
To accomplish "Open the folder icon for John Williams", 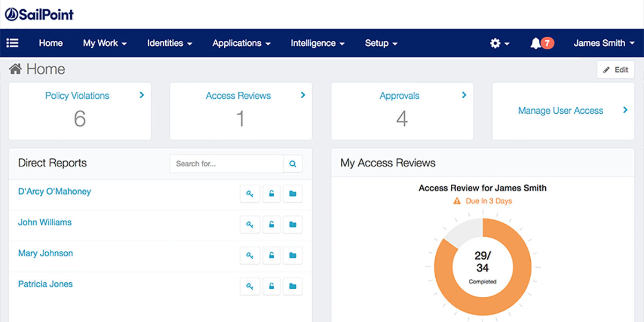I will 292,224.
